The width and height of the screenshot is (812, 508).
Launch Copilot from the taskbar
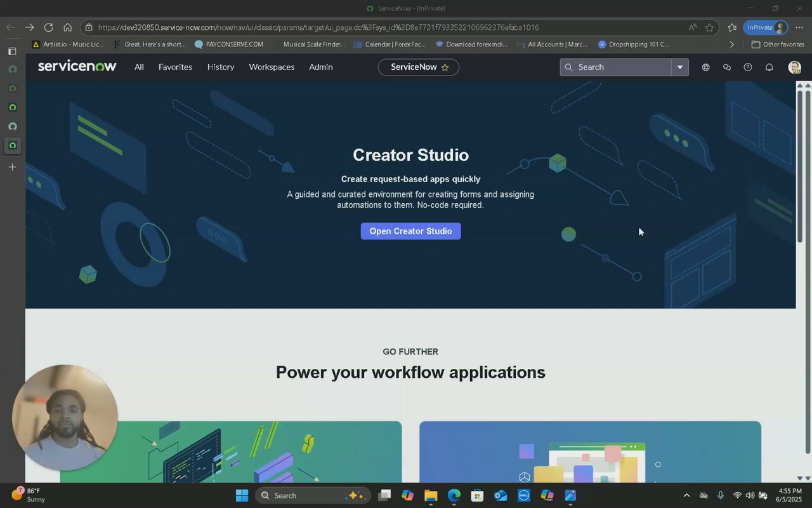407,495
